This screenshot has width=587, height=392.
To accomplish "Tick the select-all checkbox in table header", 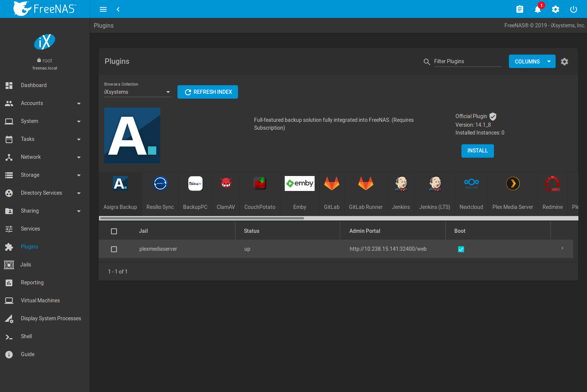I will click(114, 231).
